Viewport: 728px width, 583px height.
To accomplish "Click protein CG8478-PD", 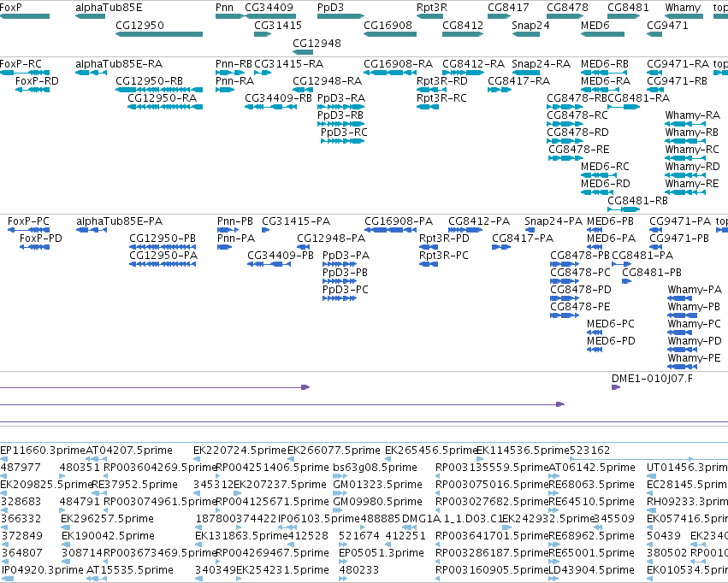I will tap(580, 290).
